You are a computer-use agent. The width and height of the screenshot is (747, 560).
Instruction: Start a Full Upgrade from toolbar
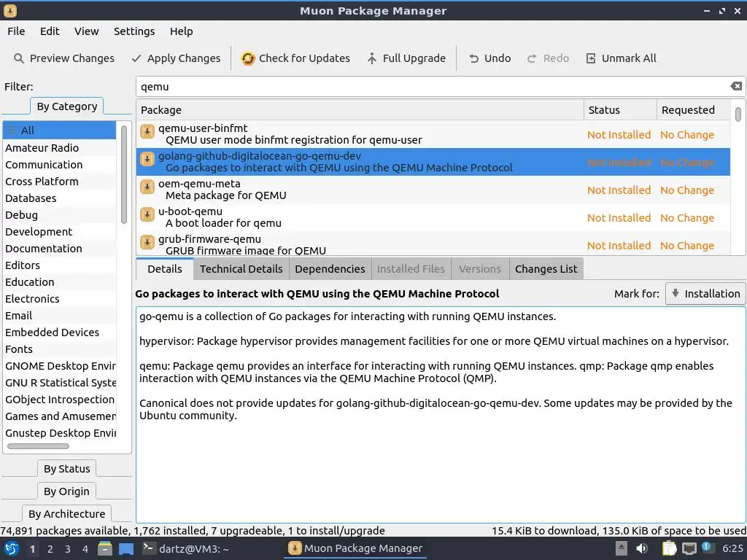pyautogui.click(x=406, y=58)
